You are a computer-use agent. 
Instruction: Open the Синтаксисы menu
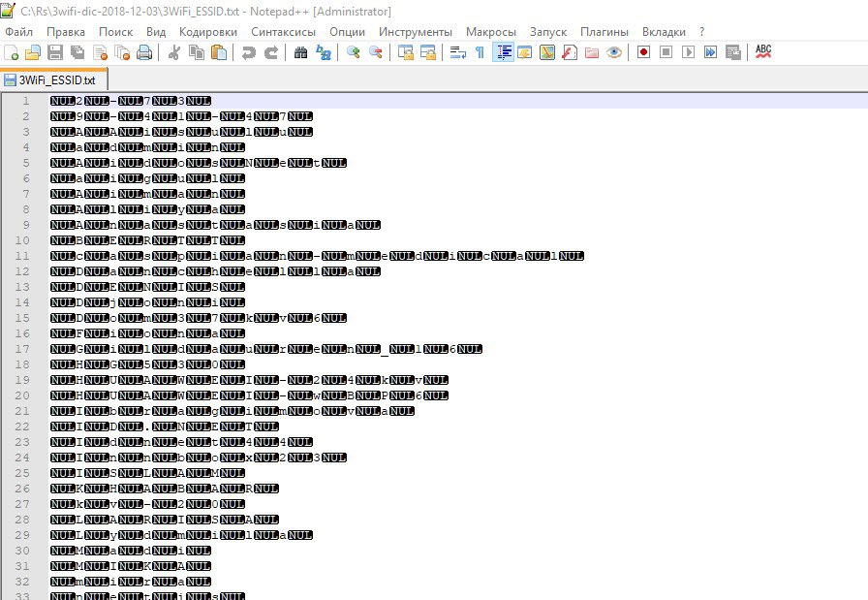pyautogui.click(x=284, y=32)
